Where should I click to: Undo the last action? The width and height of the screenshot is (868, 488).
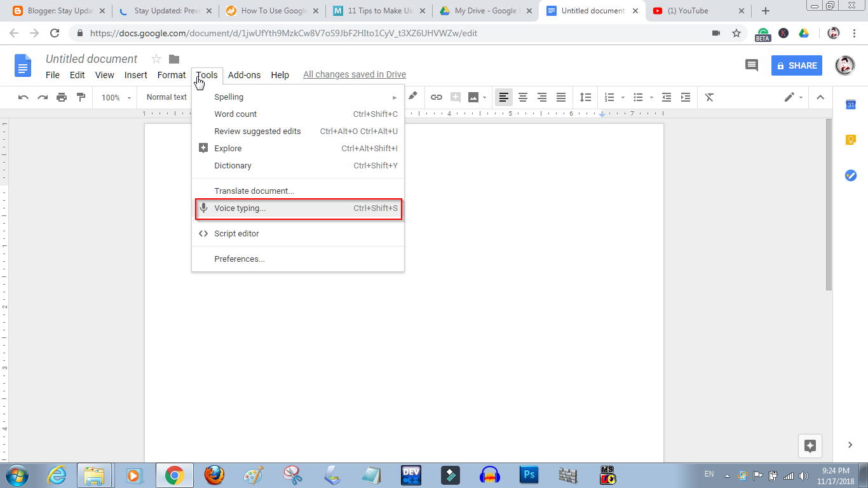point(24,97)
